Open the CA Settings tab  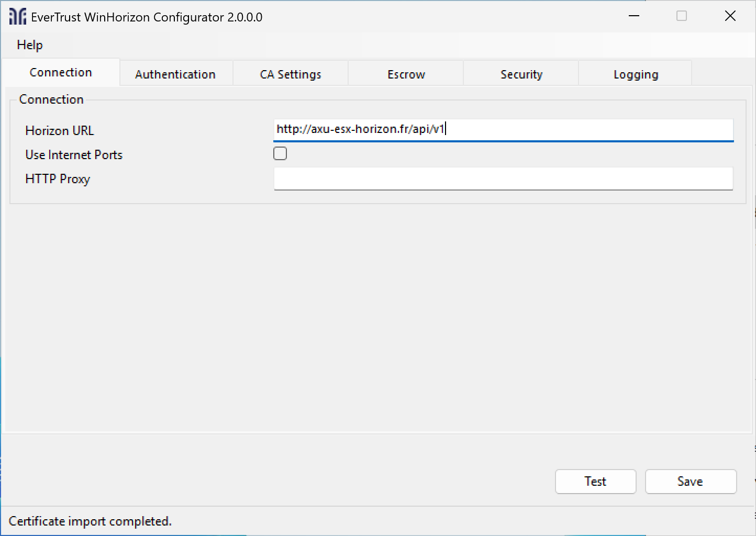pyautogui.click(x=290, y=74)
